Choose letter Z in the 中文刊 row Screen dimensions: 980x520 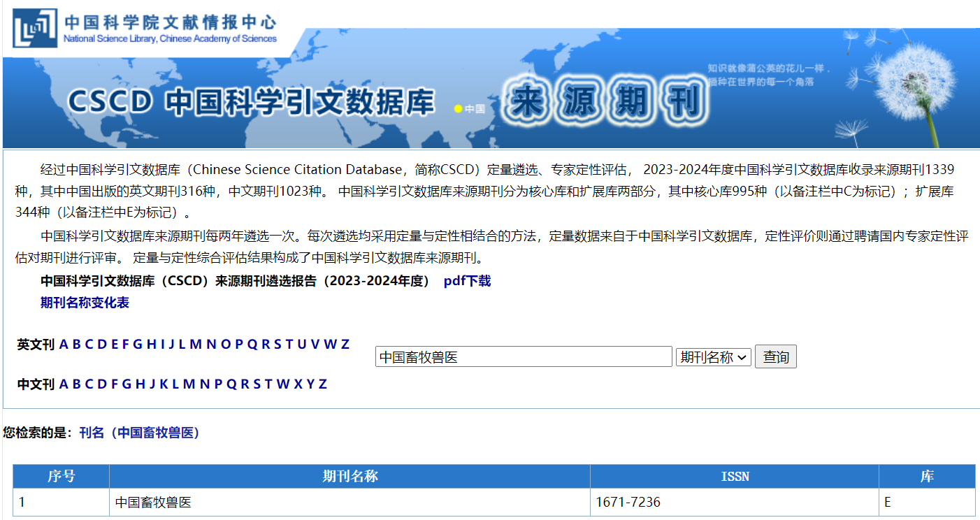tap(322, 384)
